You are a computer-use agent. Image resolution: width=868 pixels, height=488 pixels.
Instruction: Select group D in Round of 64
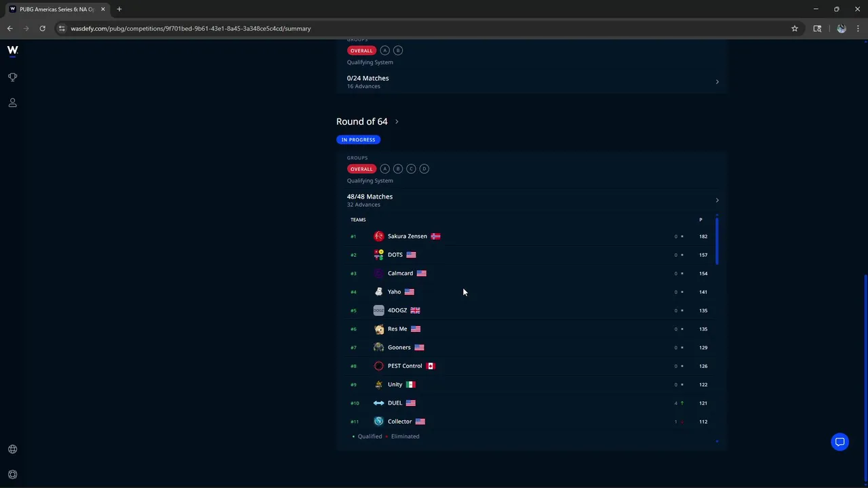pos(424,169)
